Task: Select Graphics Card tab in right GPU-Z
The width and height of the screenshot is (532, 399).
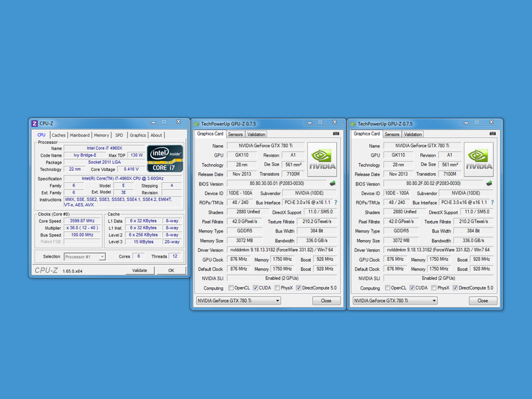Action: coord(367,134)
